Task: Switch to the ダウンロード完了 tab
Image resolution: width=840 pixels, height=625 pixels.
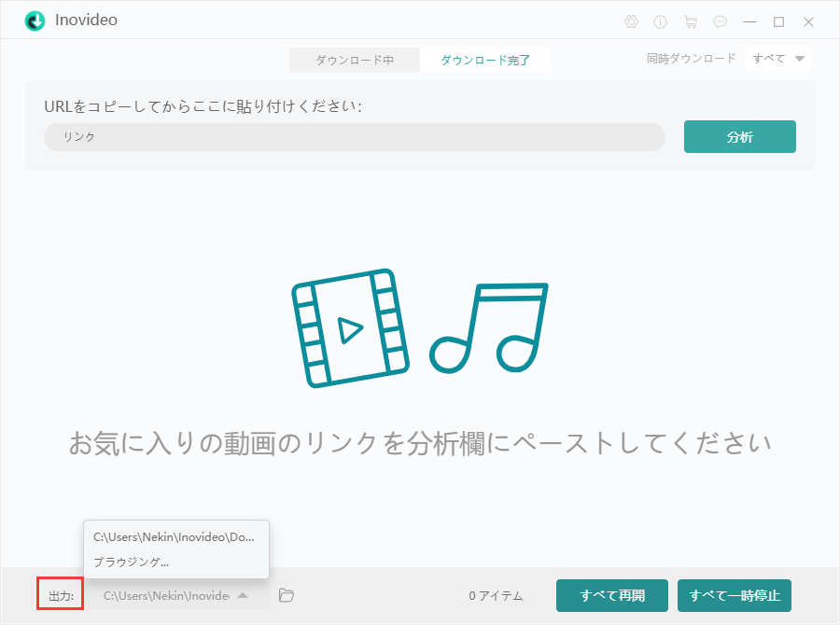Action: point(485,60)
